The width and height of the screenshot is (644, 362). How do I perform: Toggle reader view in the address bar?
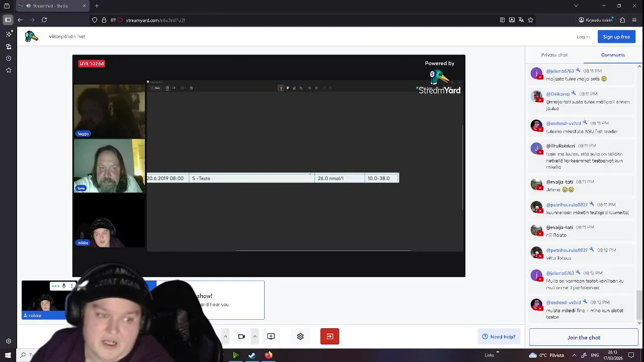click(502, 20)
